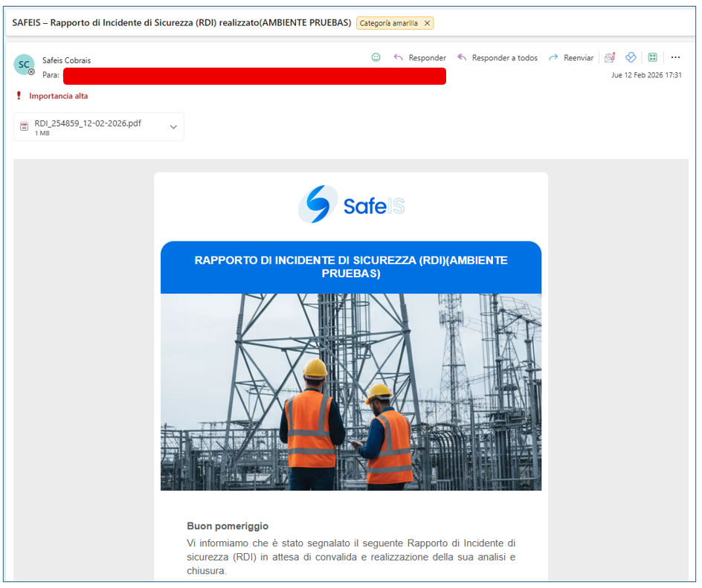Screen dimensions: 702x588
Task: Click the Categoría amarilla category label
Action: pos(388,23)
